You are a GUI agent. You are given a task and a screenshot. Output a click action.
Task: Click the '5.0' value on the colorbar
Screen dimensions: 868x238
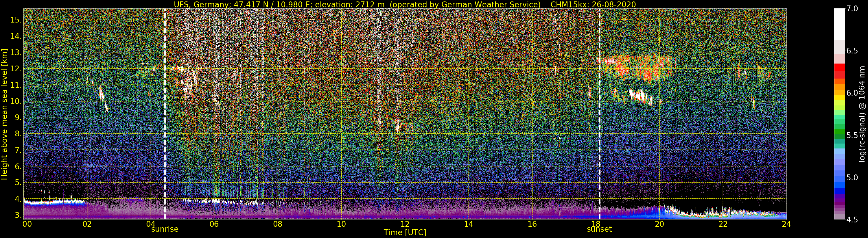pos(852,177)
